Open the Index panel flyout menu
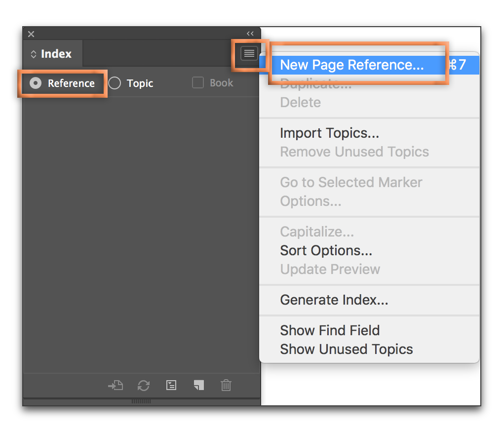 (x=249, y=53)
